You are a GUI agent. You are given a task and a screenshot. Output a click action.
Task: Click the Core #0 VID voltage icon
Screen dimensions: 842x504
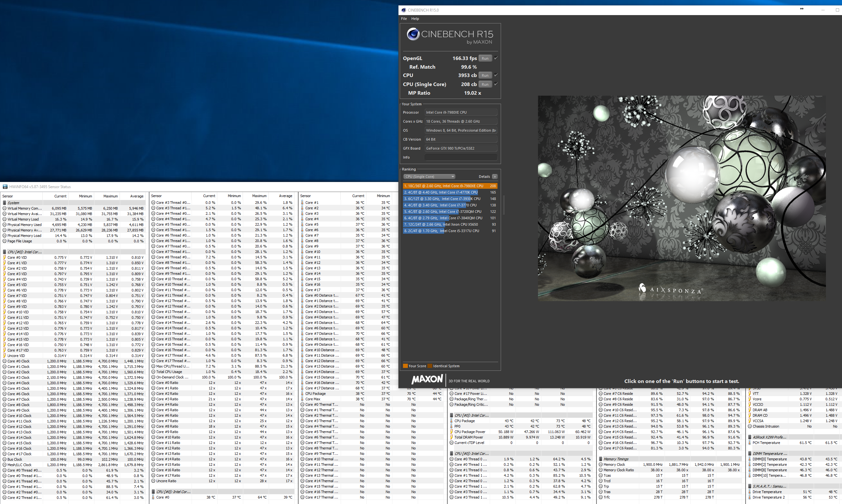pyautogui.click(x=5, y=257)
